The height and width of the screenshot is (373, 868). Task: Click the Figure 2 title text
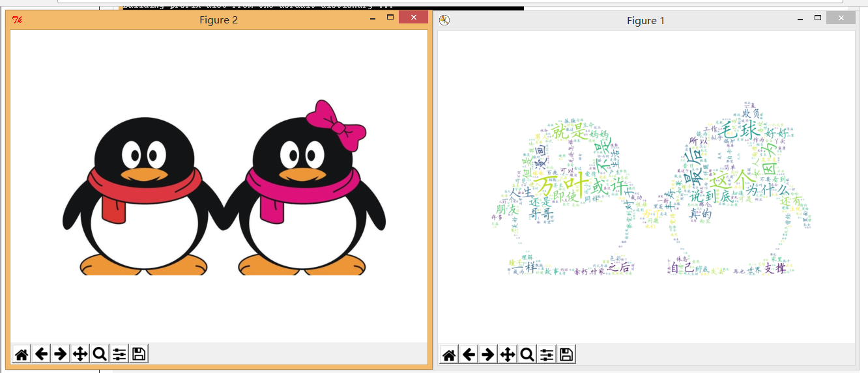(218, 20)
